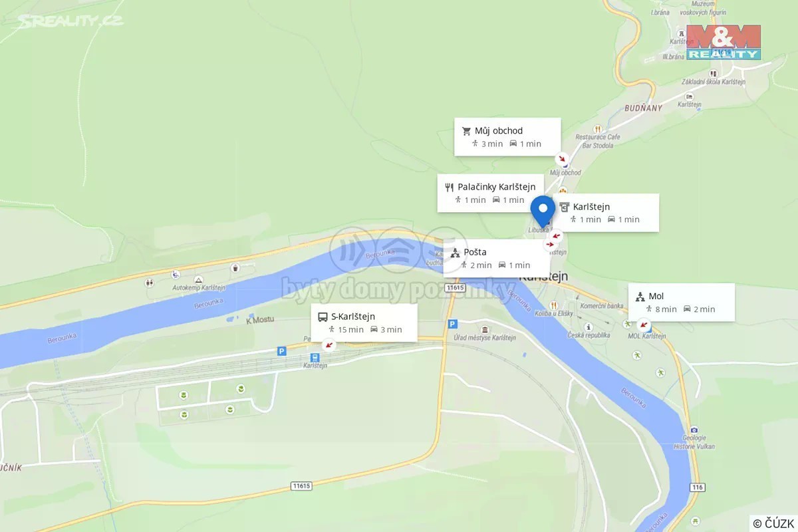Click the parking icon near Úřad městyse
Viewport: 798px width, 532px height.
[452, 324]
